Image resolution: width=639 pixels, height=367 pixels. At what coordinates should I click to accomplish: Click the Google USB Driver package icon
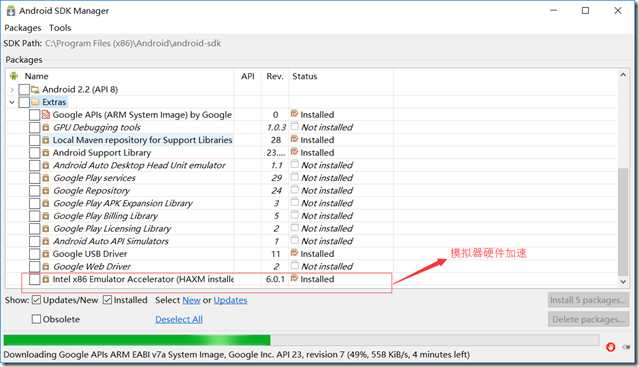[46, 254]
